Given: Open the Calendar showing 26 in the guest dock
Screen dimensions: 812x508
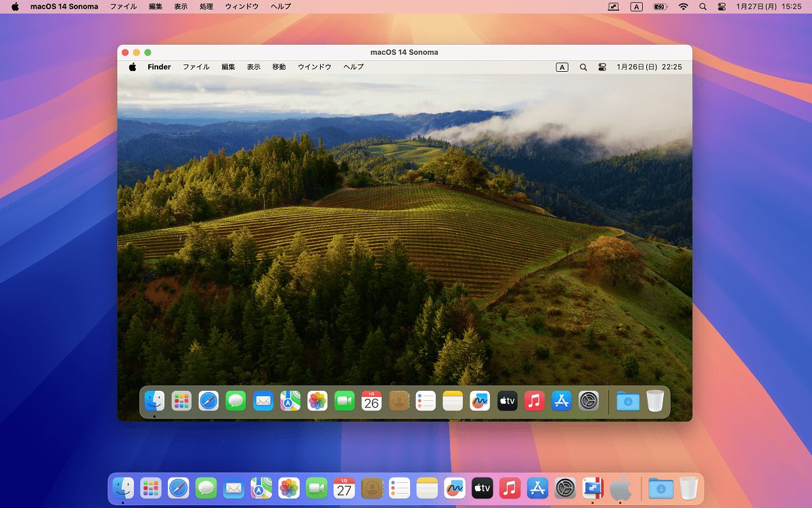Looking at the screenshot, I should click(371, 401).
